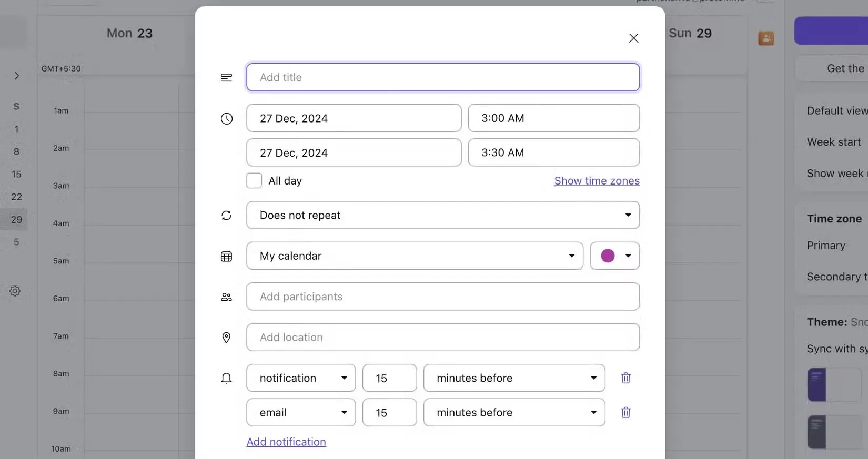
Task: Click the repeat arrows icon
Action: (226, 216)
